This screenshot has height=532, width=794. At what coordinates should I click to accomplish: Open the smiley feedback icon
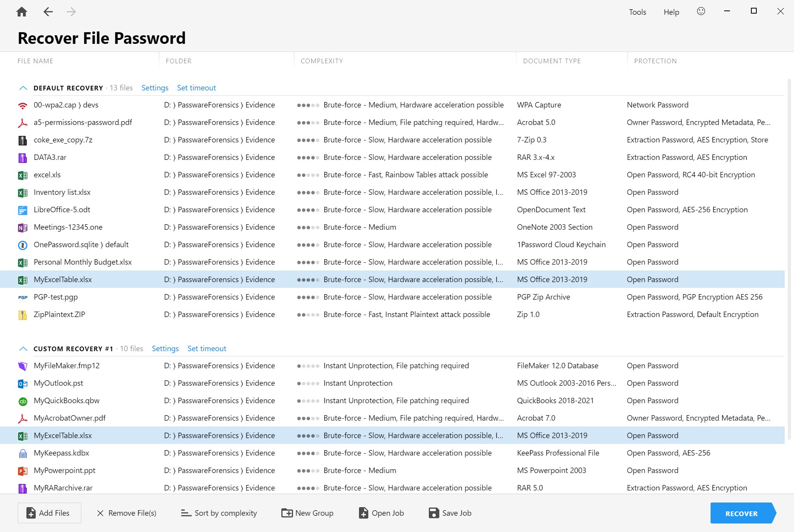[x=701, y=11]
